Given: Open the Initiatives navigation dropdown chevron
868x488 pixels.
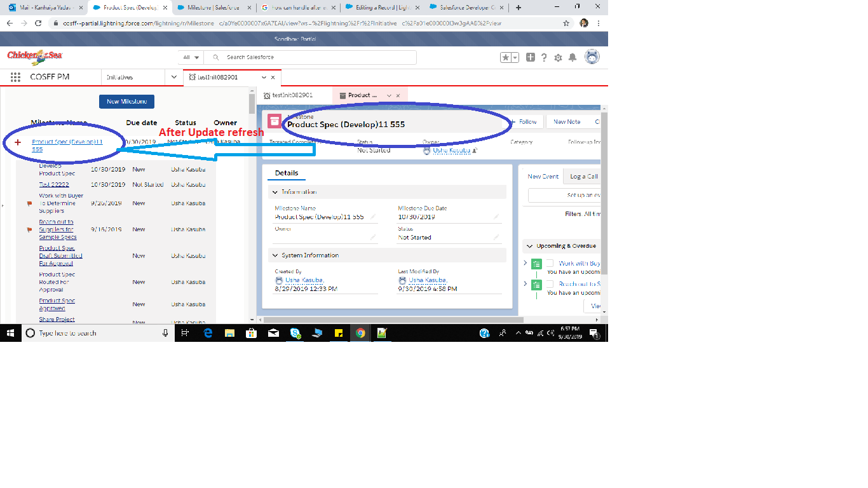Looking at the screenshot, I should 175,77.
